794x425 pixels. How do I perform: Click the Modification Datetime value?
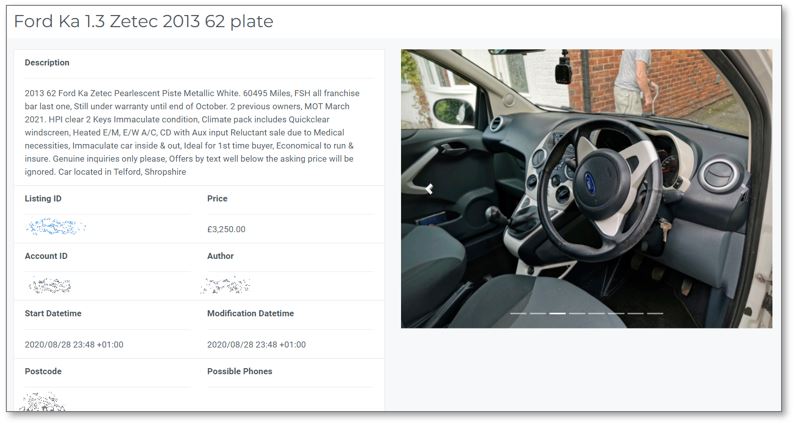click(x=256, y=344)
